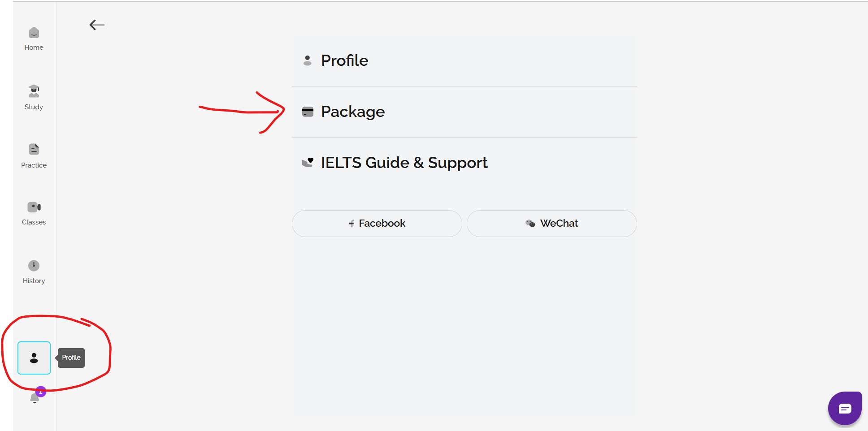868x431 pixels.
Task: Click the Facebook button
Action: 377,224
